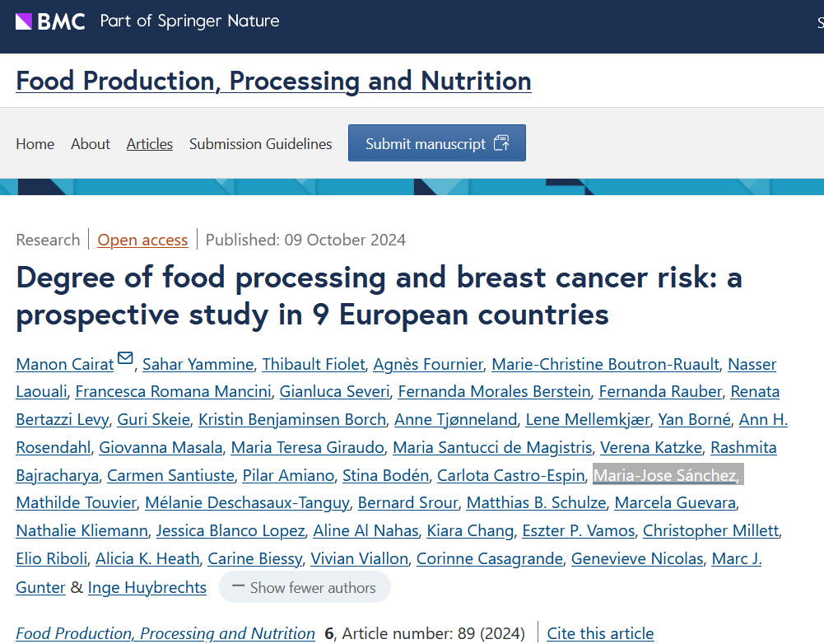Select author Sahar Yammine

(198, 364)
